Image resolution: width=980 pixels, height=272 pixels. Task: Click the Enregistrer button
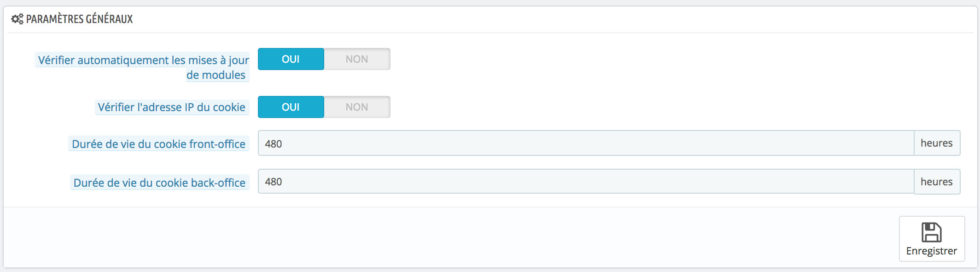pyautogui.click(x=932, y=239)
